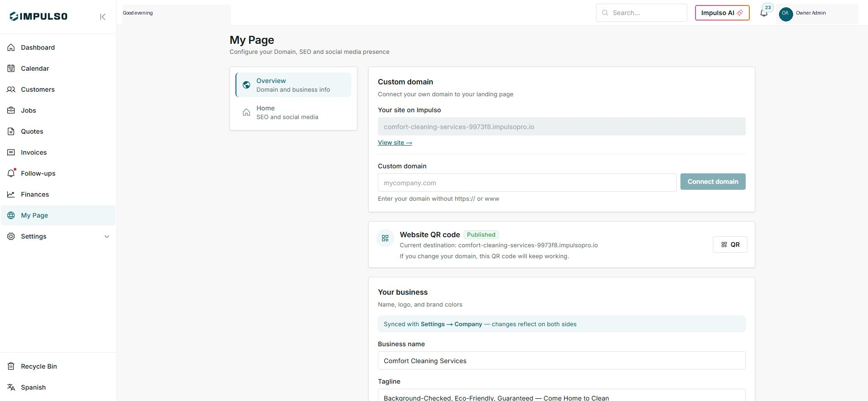Launch Impulso AI assistant
This screenshot has width=868, height=401.
point(722,13)
